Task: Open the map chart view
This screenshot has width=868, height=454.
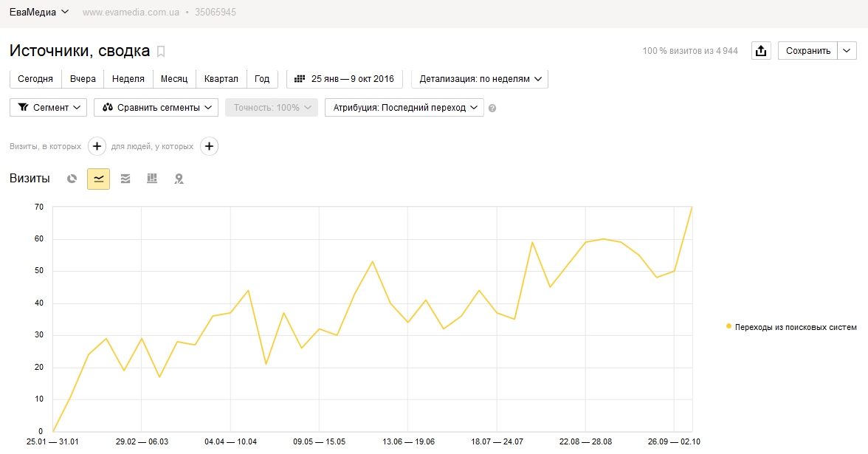Action: (179, 179)
